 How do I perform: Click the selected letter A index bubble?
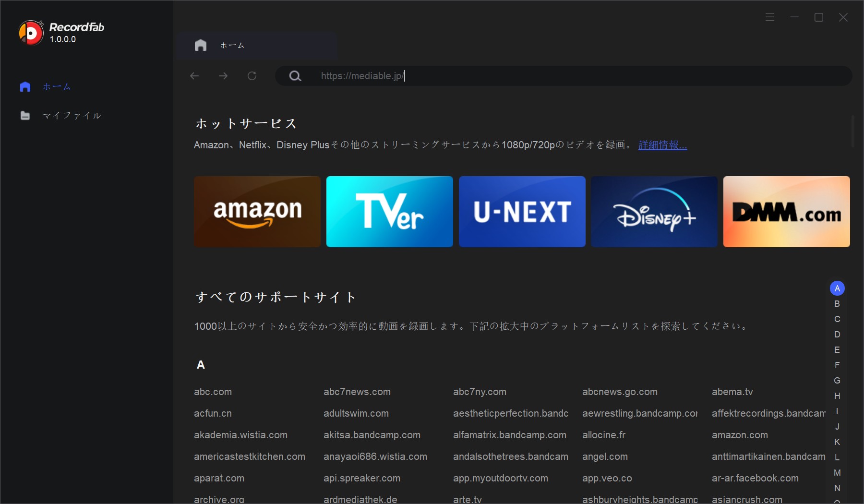pos(838,288)
